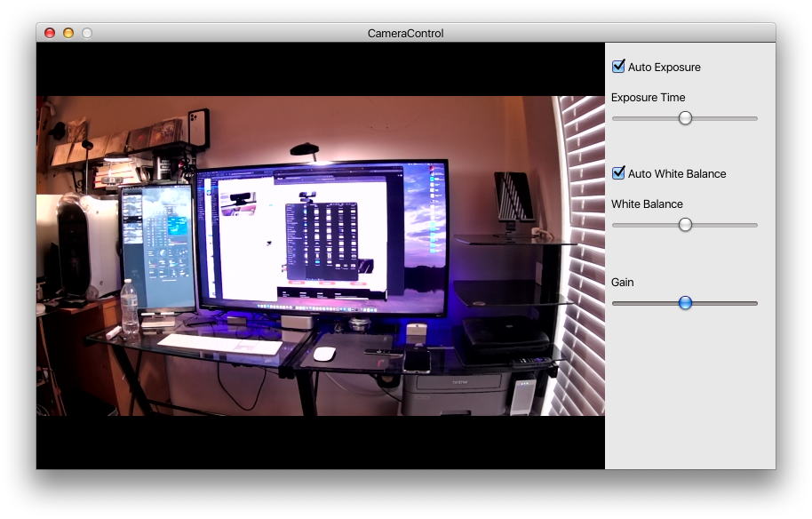Click the far right end of Exposure Time track

pyautogui.click(x=755, y=118)
